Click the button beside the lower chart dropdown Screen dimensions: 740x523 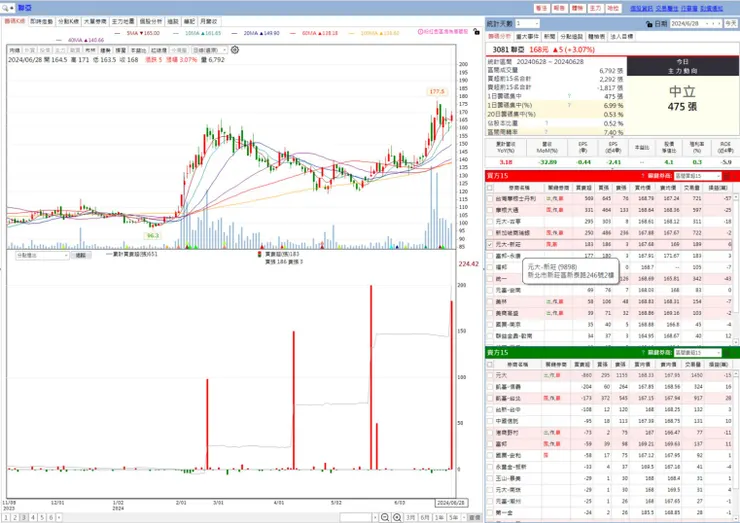click(81, 255)
